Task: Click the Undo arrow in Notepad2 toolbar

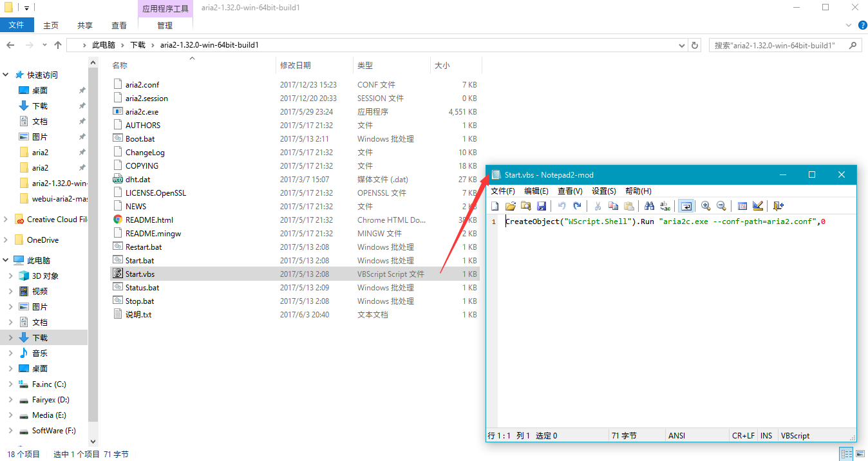Action: click(x=561, y=206)
